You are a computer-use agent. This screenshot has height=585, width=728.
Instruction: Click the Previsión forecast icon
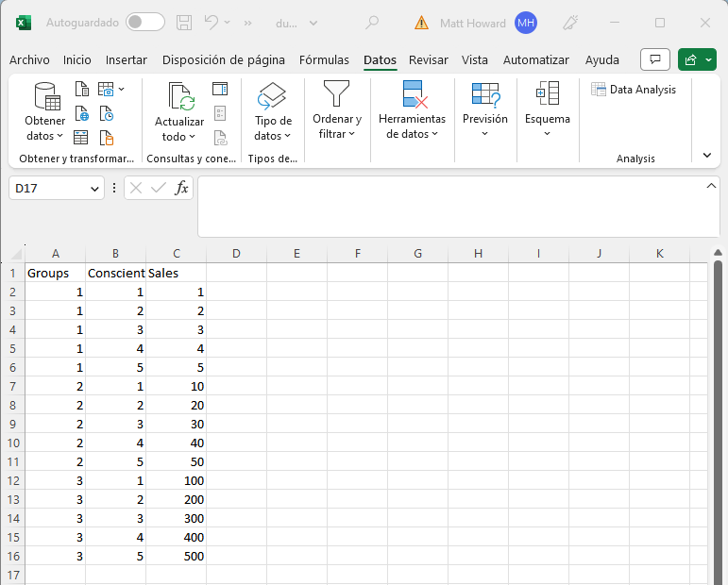(485, 94)
